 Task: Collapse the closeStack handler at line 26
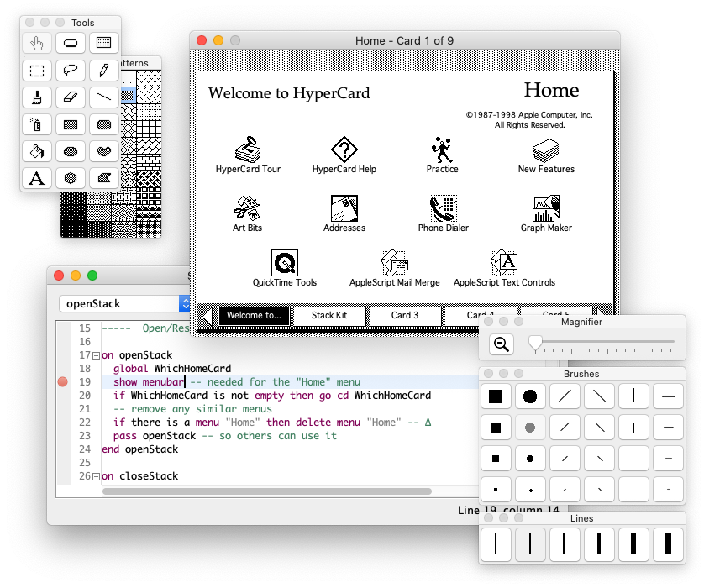(96, 476)
